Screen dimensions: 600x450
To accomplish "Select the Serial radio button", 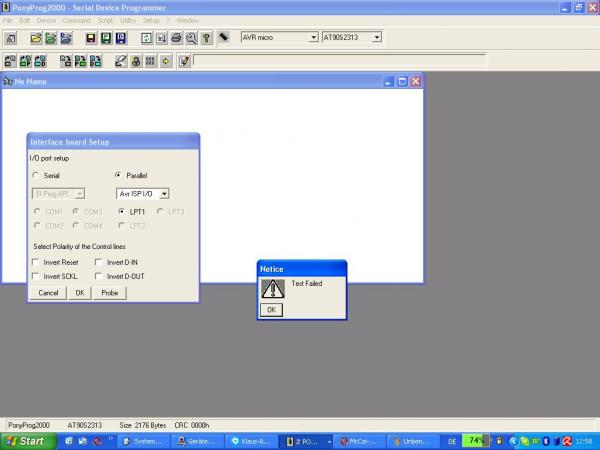I will pos(37,175).
